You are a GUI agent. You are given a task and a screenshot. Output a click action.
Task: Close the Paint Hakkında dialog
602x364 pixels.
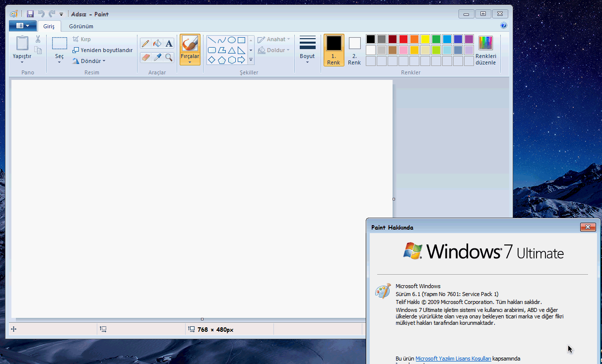[588, 227]
